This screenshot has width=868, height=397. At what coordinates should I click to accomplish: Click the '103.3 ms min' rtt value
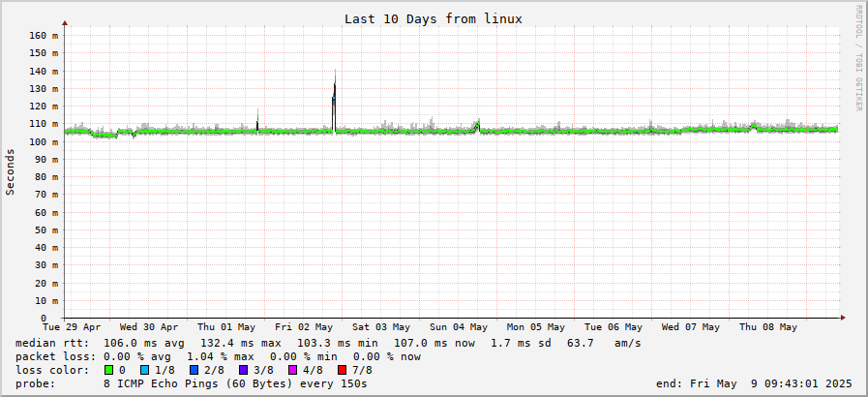(x=337, y=344)
